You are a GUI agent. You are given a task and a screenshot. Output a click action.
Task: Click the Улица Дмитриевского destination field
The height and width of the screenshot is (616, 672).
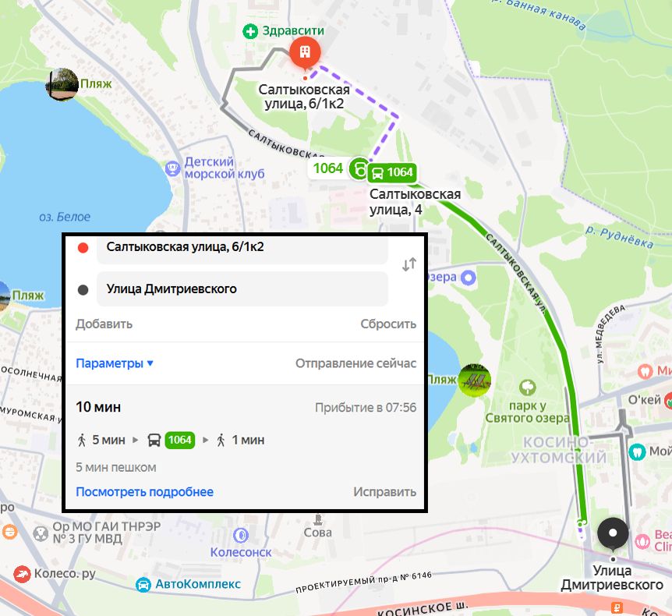(242, 289)
